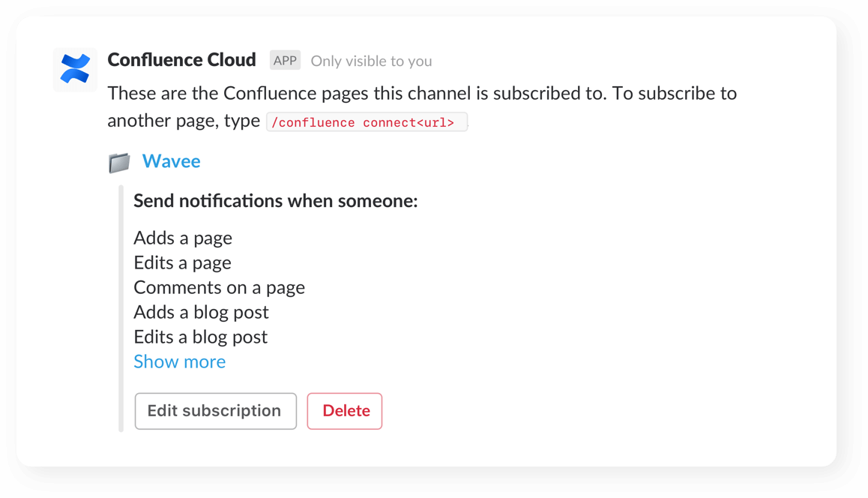The height and width of the screenshot is (498, 868).
Task: Select the Edits a blog post entry
Action: [x=200, y=337]
